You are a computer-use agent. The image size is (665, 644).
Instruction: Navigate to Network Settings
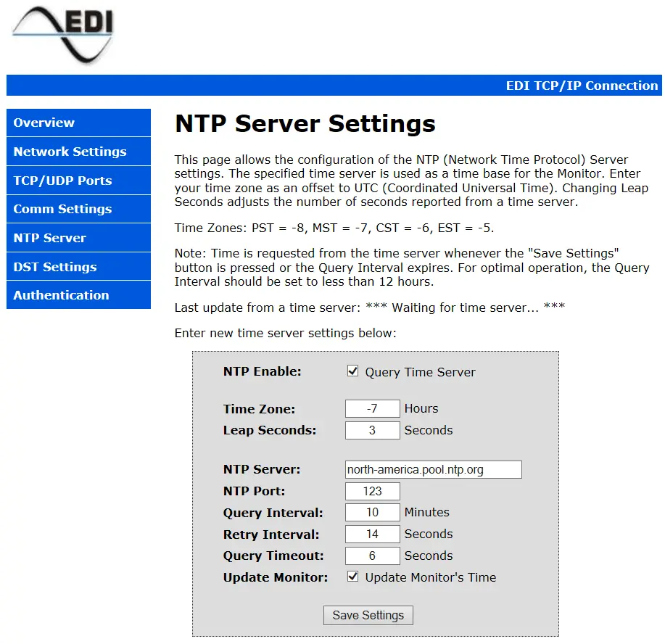[x=78, y=152]
